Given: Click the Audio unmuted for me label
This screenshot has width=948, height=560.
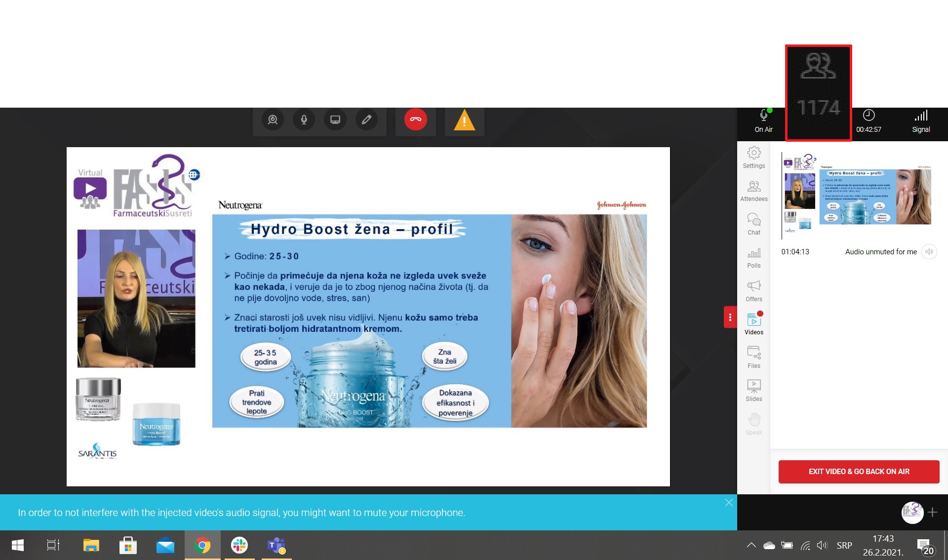Looking at the screenshot, I should 881,252.
